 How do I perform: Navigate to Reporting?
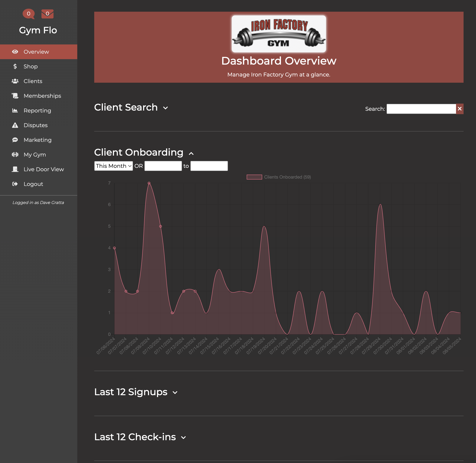click(39, 111)
